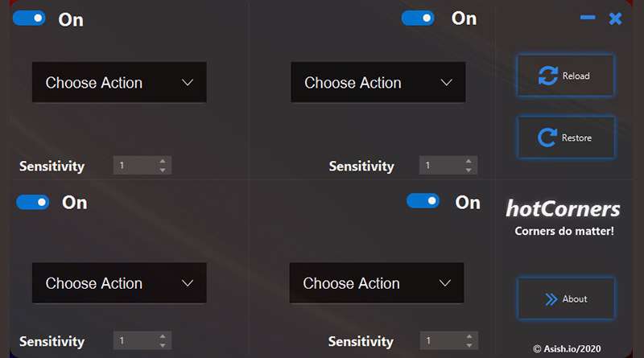Viewport: 644px width, 358px height.
Task: Click the Reload circular arrows icon
Action: pyautogui.click(x=548, y=76)
